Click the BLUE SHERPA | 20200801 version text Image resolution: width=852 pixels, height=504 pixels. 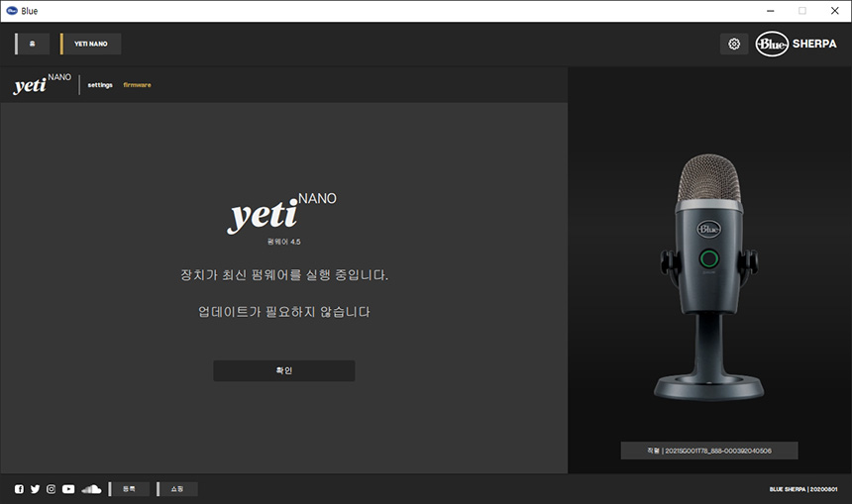point(803,489)
